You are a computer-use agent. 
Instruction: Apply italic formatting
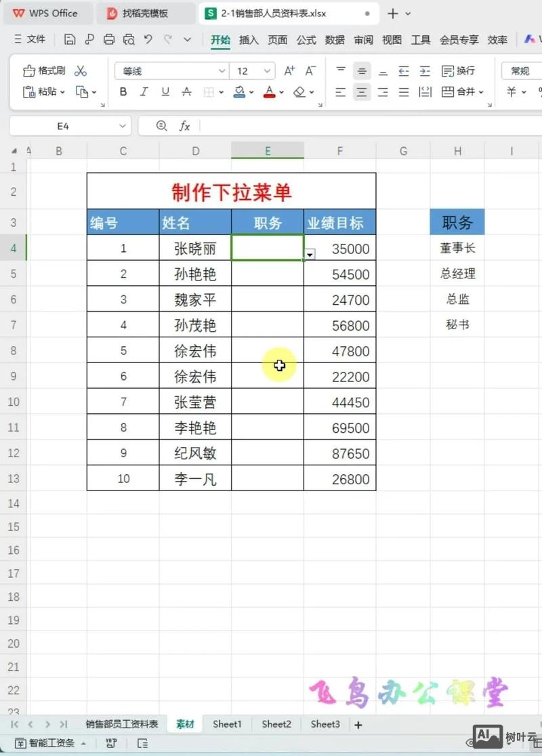pos(143,92)
